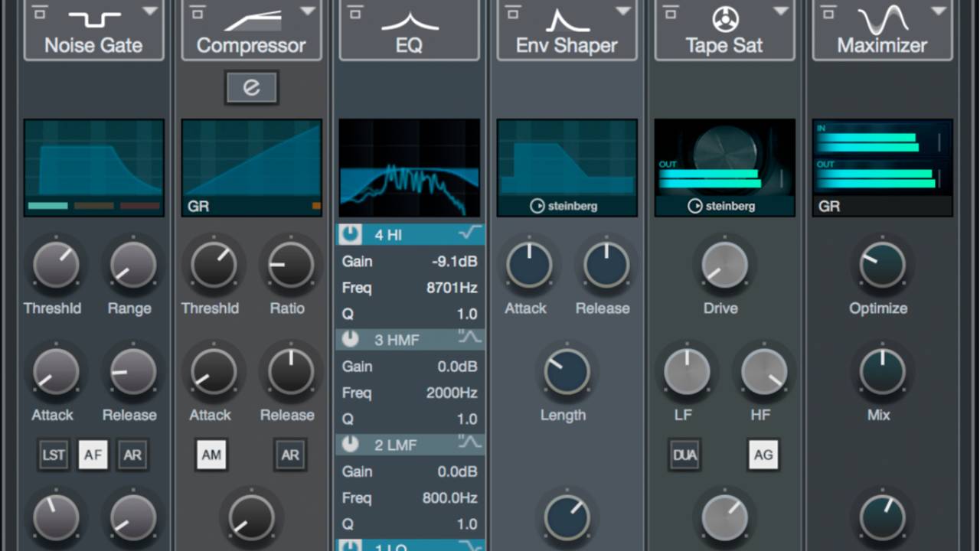This screenshot has height=551, width=980.
Task: Click the Maximizer Mix knob
Action: click(x=882, y=371)
